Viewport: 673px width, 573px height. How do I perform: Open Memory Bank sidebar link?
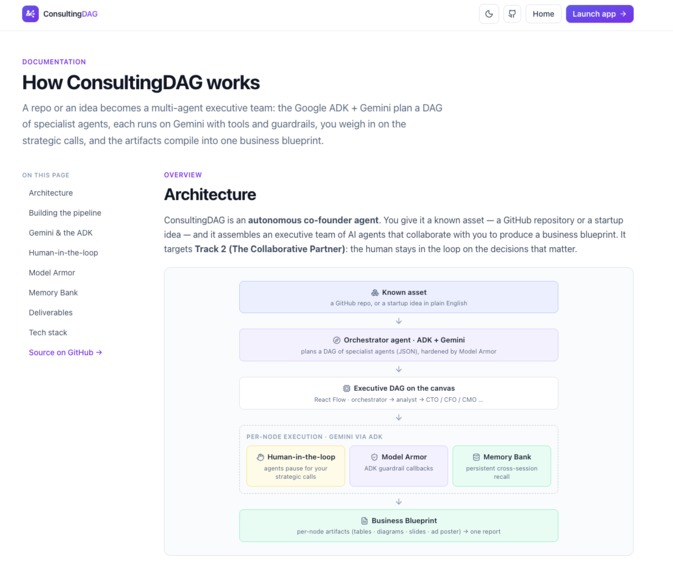53,293
